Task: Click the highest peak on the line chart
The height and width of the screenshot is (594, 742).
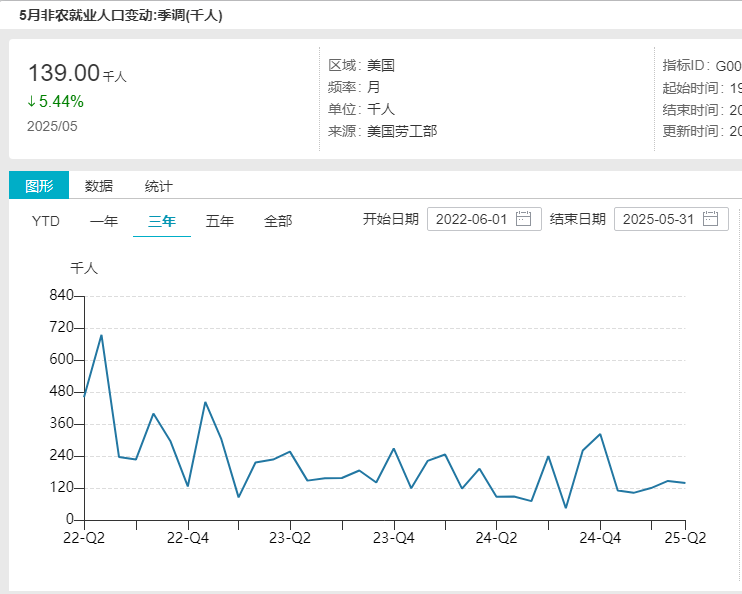Action: click(101, 335)
